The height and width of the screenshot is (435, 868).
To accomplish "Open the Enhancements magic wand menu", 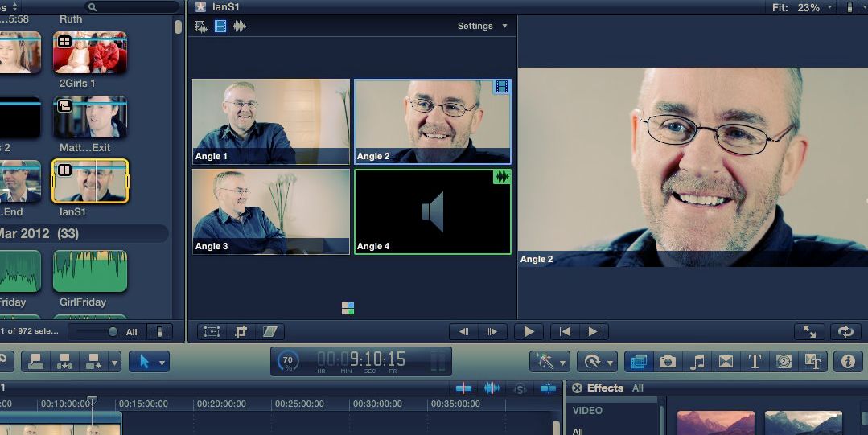I will (549, 362).
